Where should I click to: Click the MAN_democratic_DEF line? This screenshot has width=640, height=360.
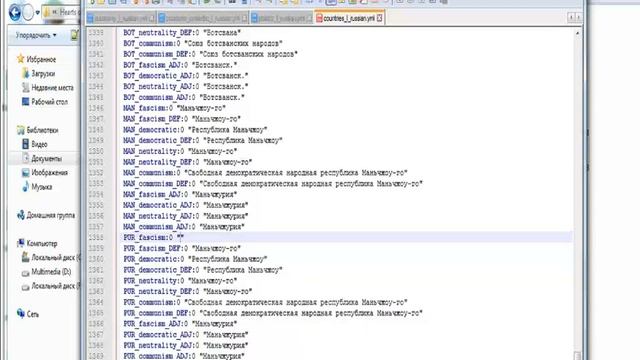click(x=203, y=140)
